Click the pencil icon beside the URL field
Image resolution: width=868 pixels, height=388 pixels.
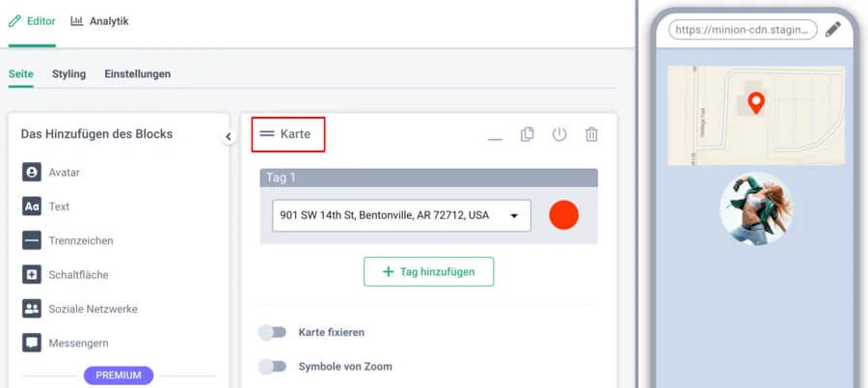point(833,30)
